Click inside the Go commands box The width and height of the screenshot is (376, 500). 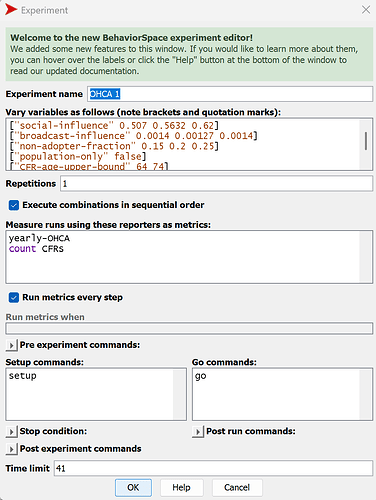pyautogui.click(x=282, y=394)
